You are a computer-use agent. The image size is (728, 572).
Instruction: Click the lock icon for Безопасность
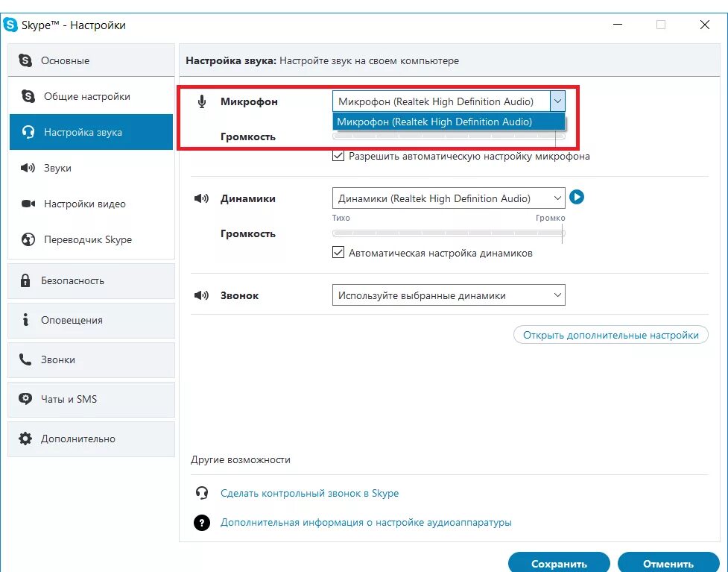25,280
